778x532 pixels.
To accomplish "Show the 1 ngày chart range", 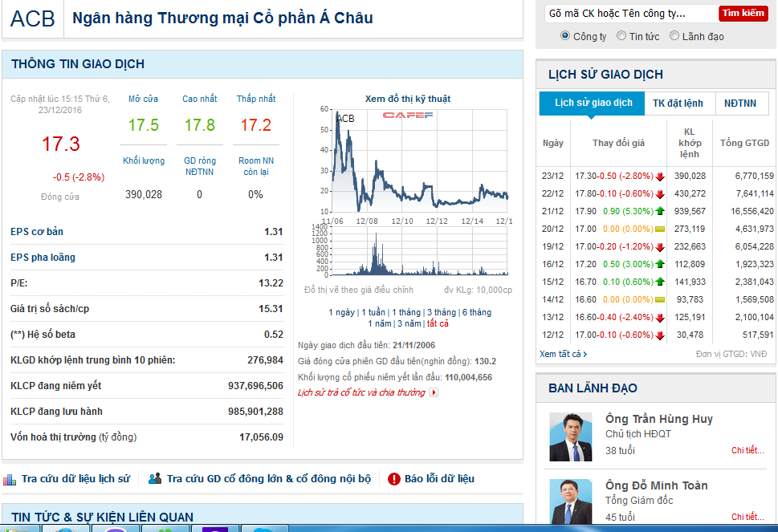I will 341,312.
